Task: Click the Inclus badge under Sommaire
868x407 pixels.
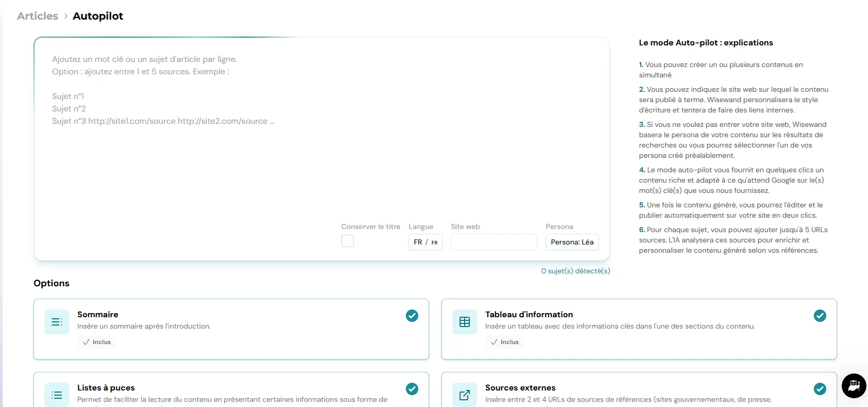Action: pos(96,342)
